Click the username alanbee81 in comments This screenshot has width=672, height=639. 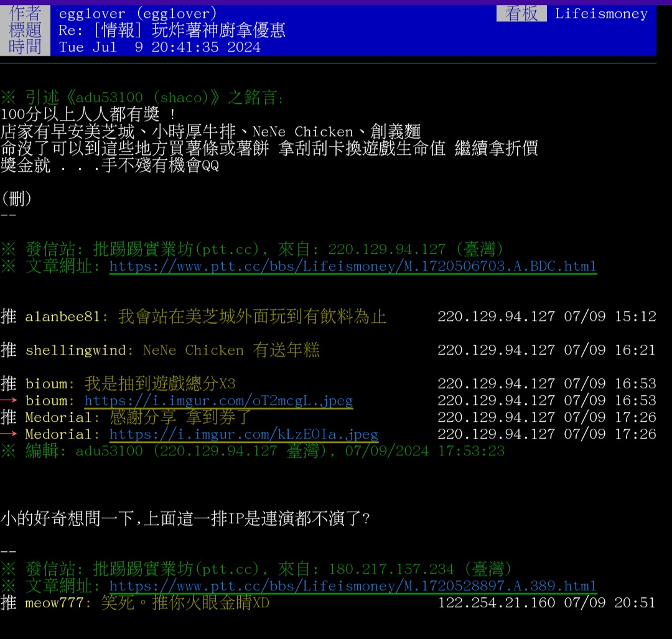point(62,317)
